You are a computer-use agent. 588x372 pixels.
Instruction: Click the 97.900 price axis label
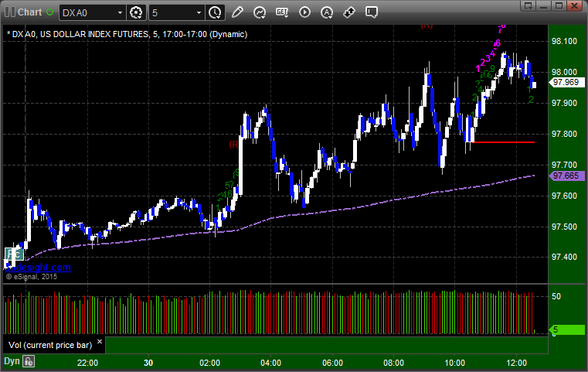click(564, 103)
